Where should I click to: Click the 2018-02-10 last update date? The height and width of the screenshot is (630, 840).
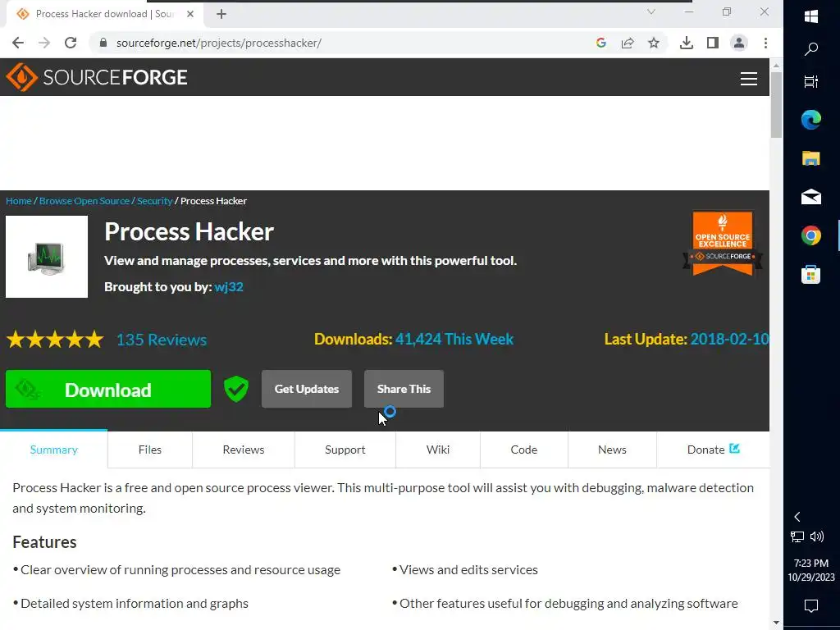click(729, 339)
